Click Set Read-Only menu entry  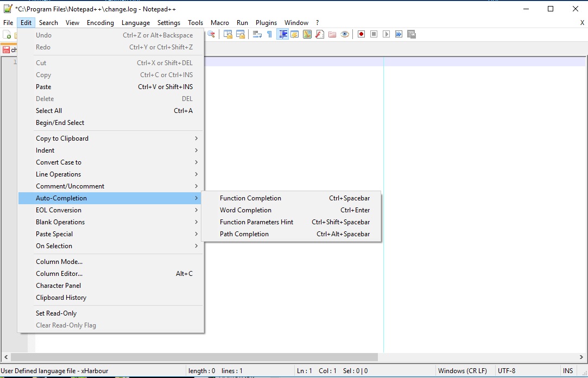point(111,313)
